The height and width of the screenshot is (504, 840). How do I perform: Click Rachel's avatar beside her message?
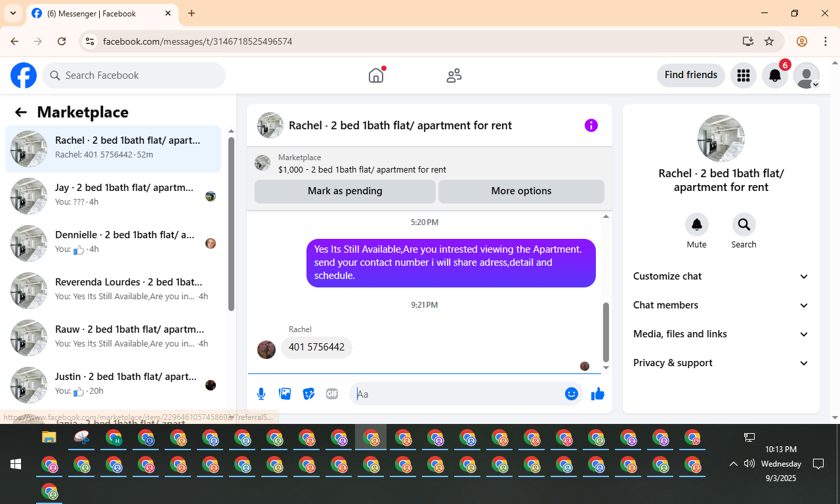(x=266, y=349)
